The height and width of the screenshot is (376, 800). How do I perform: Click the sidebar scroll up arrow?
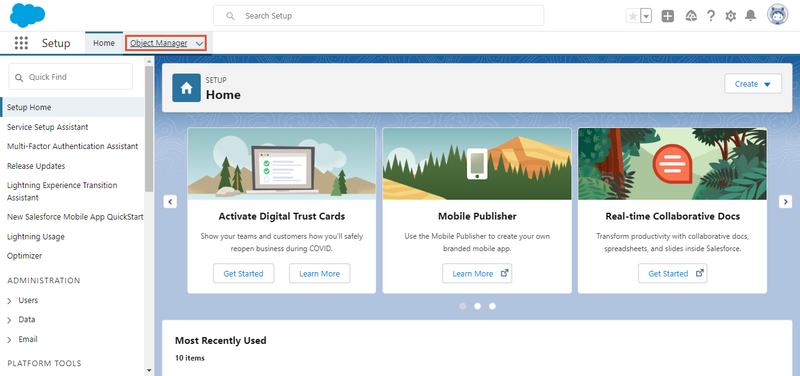click(149, 62)
